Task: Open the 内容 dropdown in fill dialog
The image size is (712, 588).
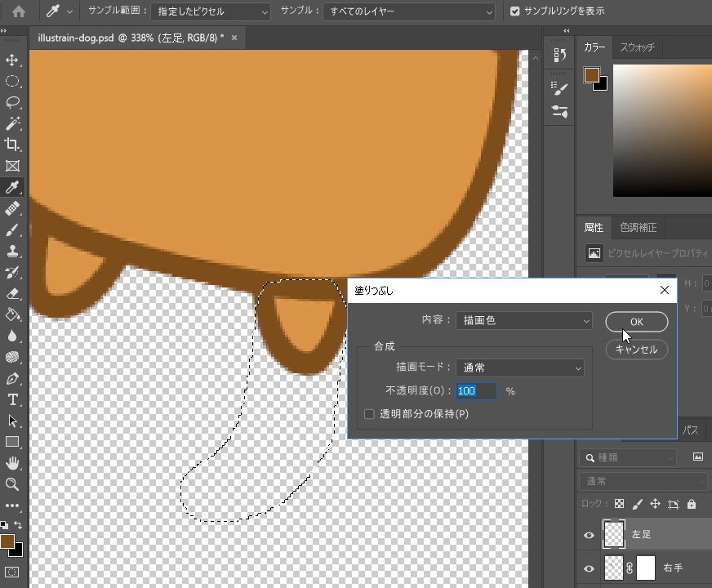Action: [x=523, y=321]
